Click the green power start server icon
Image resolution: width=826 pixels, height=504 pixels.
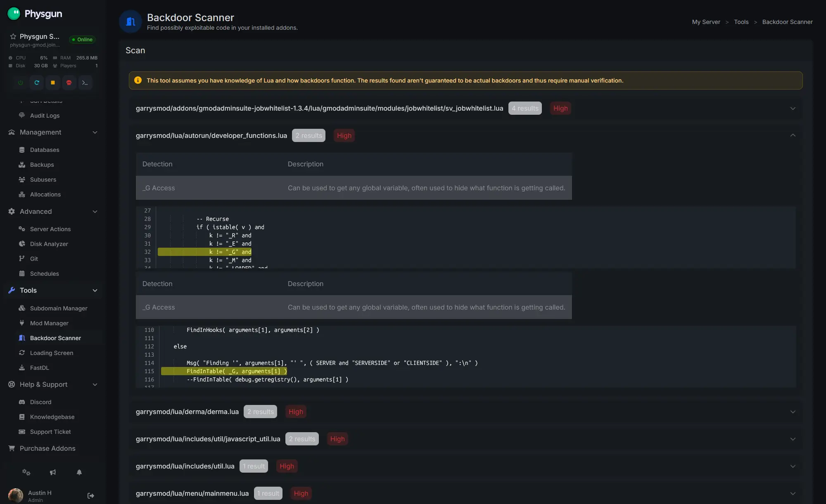21,83
